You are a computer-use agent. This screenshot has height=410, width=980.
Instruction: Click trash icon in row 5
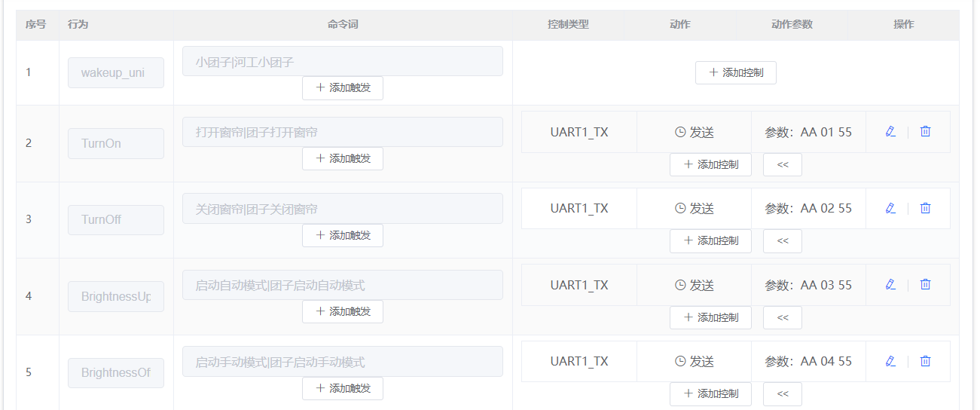tap(926, 361)
